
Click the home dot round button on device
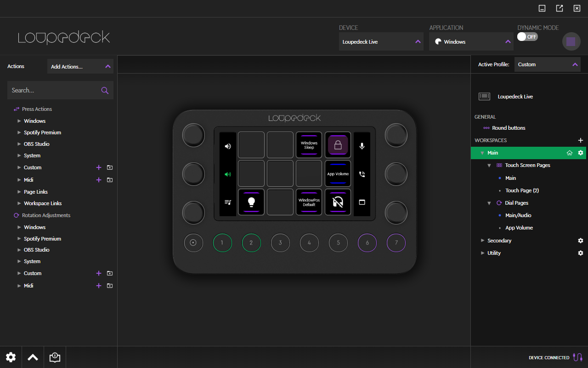pos(193,242)
